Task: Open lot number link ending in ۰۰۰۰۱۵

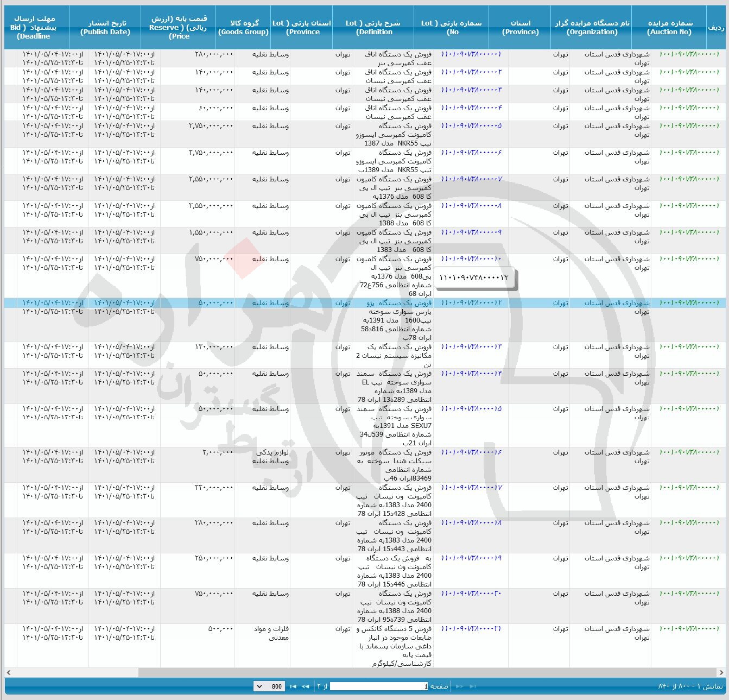Action: click(471, 409)
